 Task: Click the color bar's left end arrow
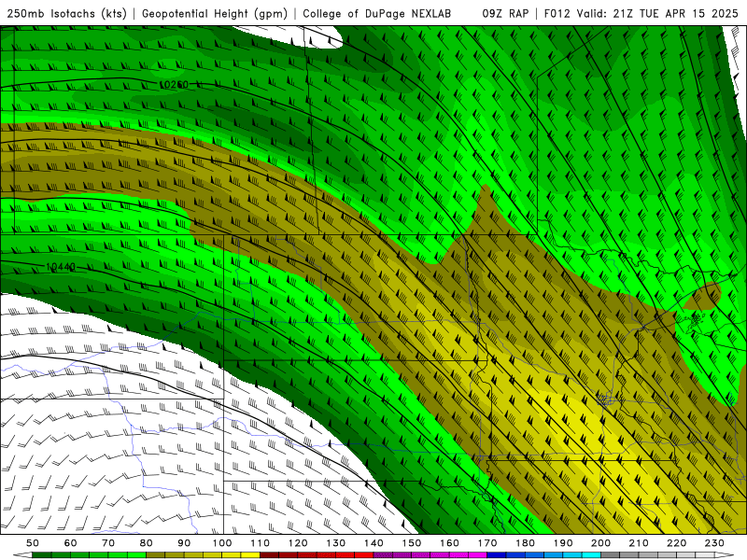[x=22, y=555]
